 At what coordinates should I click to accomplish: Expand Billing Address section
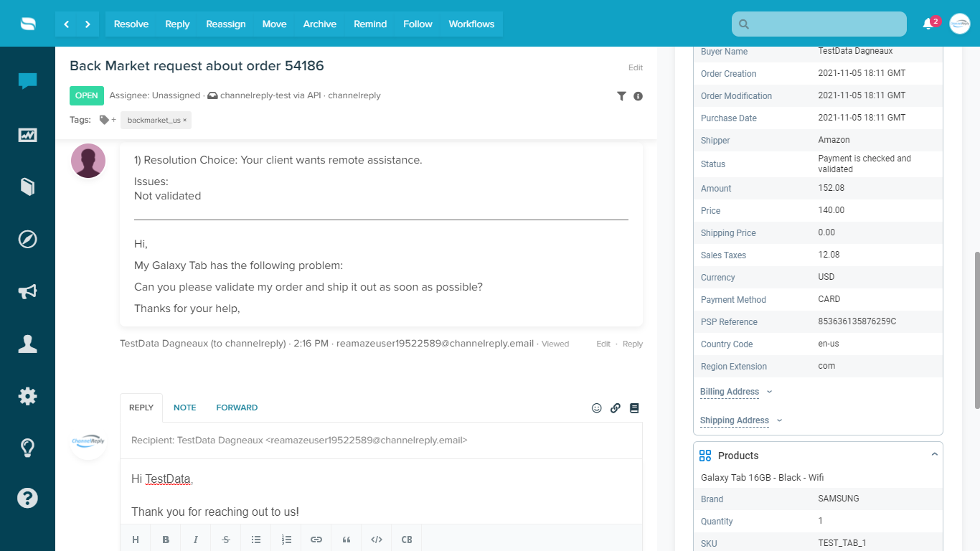[736, 392]
